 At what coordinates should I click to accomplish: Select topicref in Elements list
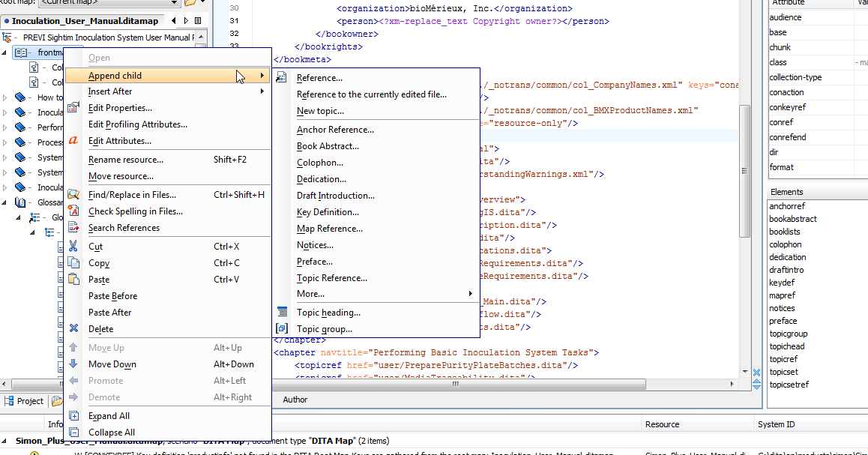[x=783, y=359]
